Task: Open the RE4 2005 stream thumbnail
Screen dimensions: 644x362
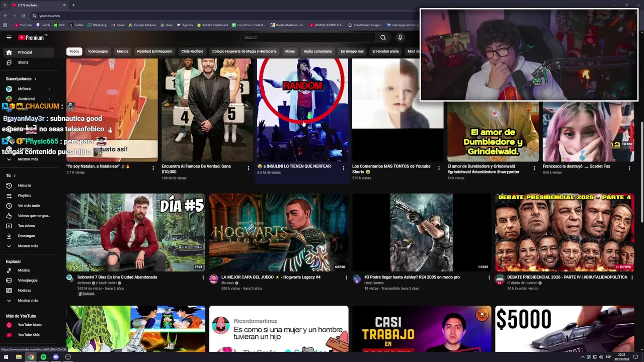Action: 422,232
